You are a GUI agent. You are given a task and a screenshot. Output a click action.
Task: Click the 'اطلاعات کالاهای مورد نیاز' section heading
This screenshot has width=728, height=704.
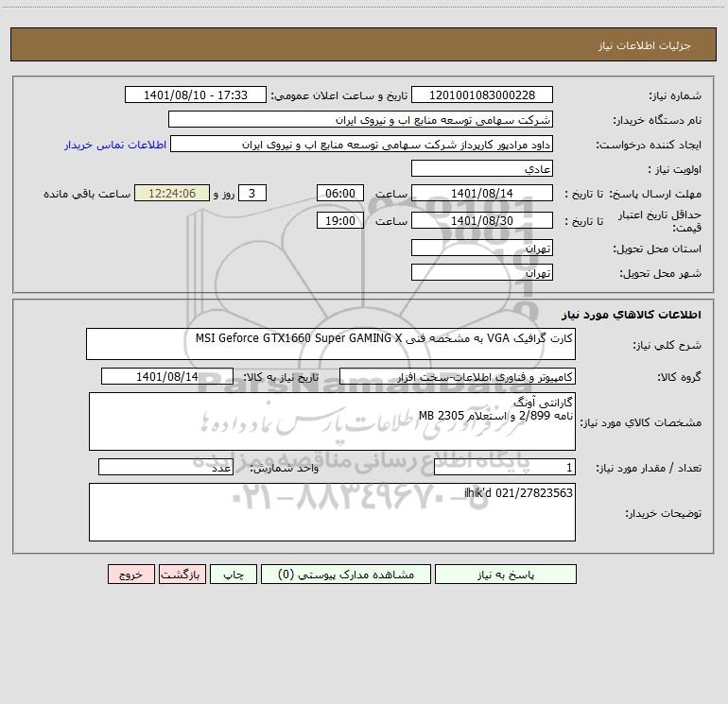[x=631, y=315]
